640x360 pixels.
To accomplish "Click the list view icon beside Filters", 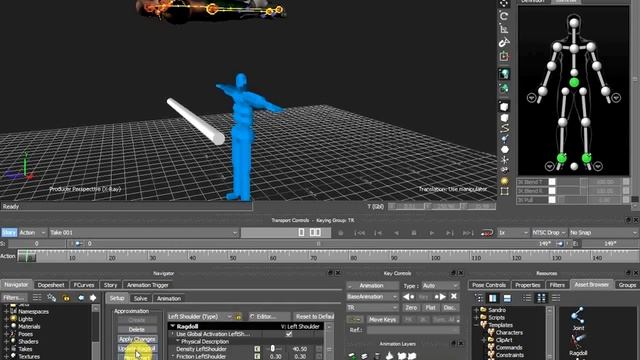I will (37, 298).
